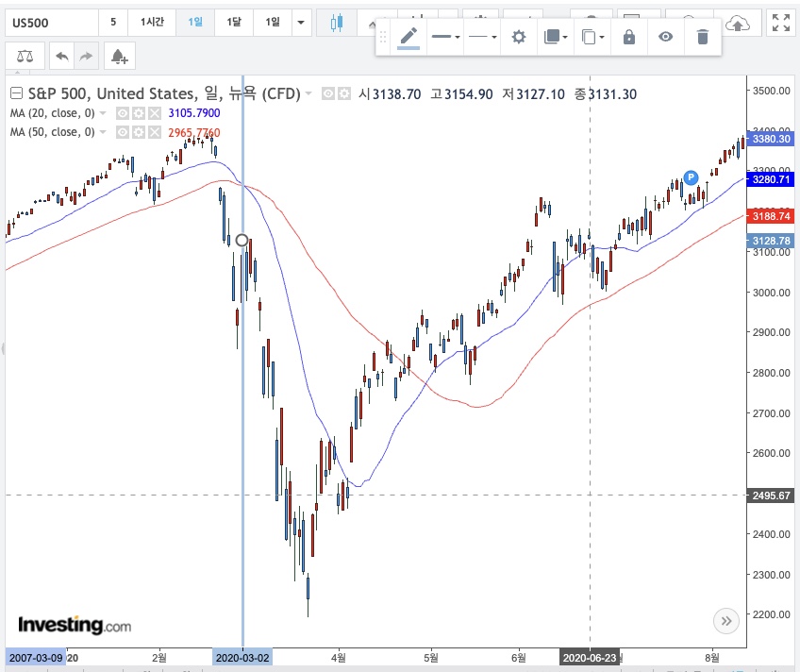
Task: Open the line thickness dropdown
Action: coord(445,37)
